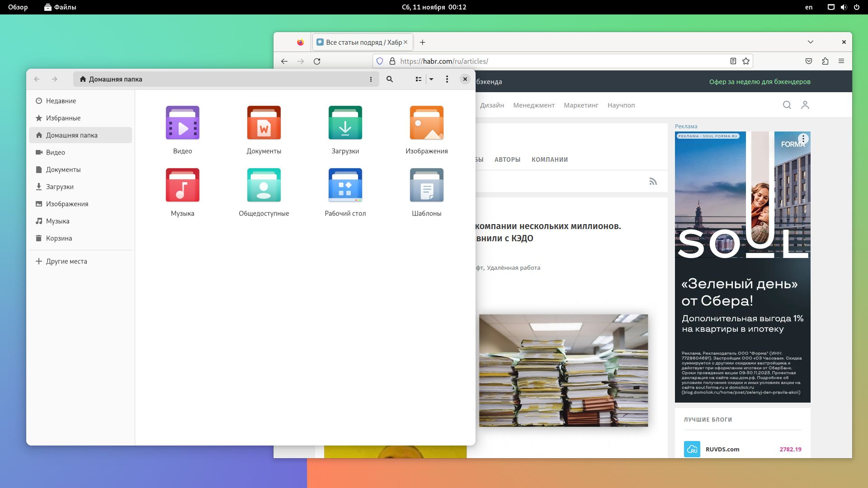Bookmark this page with star icon
The height and width of the screenshot is (488, 868).
coord(746,61)
